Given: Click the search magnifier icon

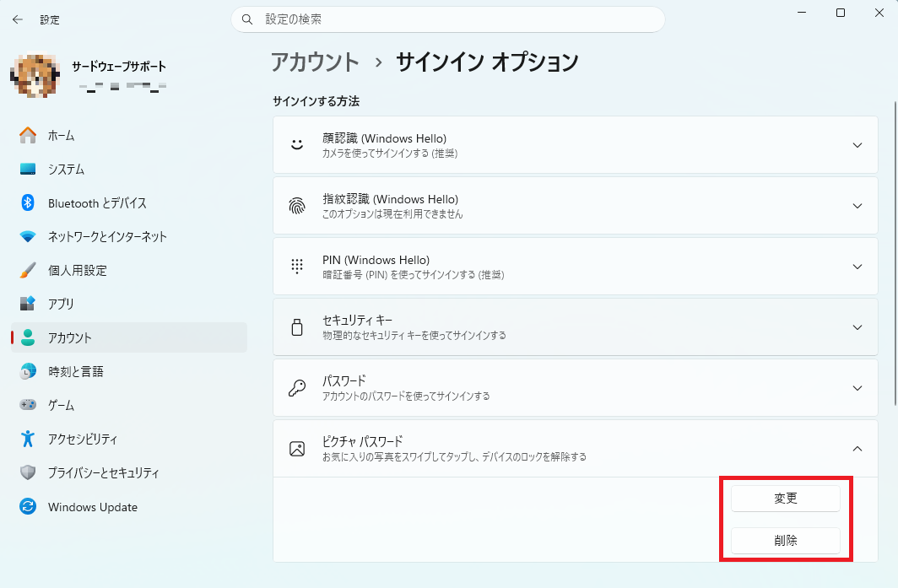Looking at the screenshot, I should [x=246, y=19].
